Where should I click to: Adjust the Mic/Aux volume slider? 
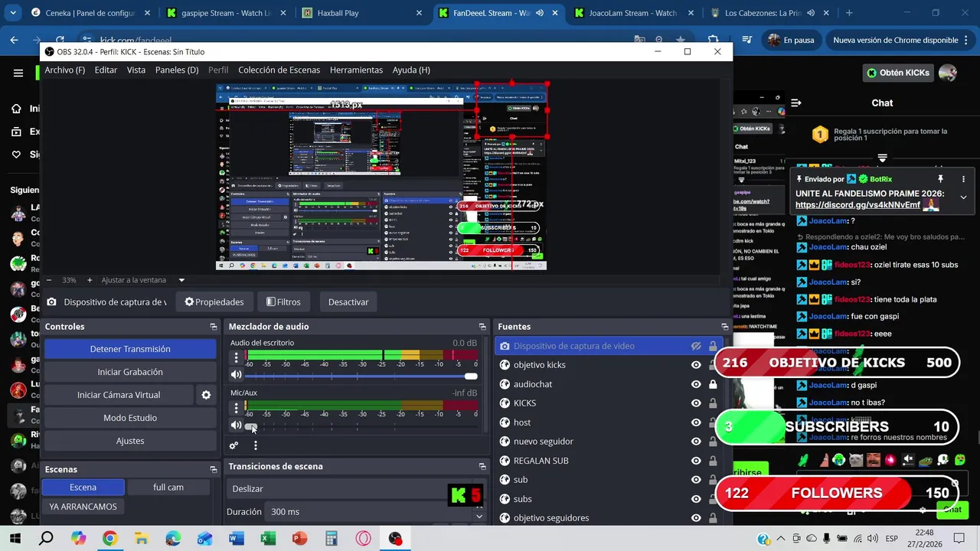361,425
